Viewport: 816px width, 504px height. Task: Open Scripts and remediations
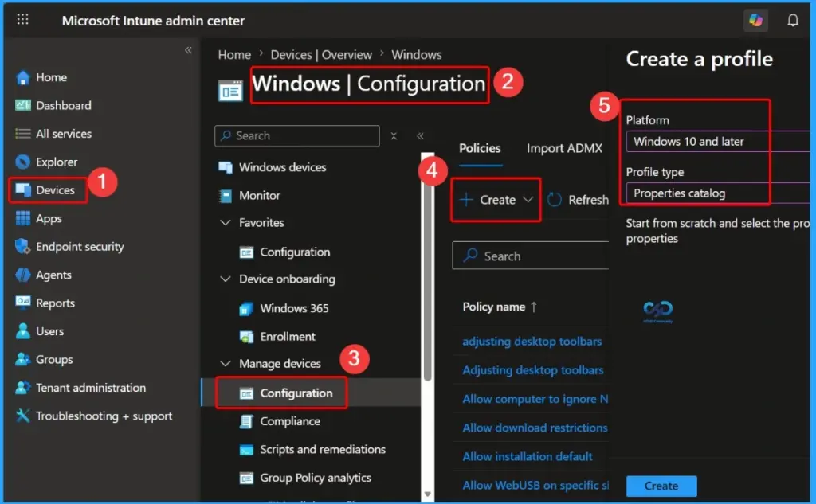tap(312, 449)
